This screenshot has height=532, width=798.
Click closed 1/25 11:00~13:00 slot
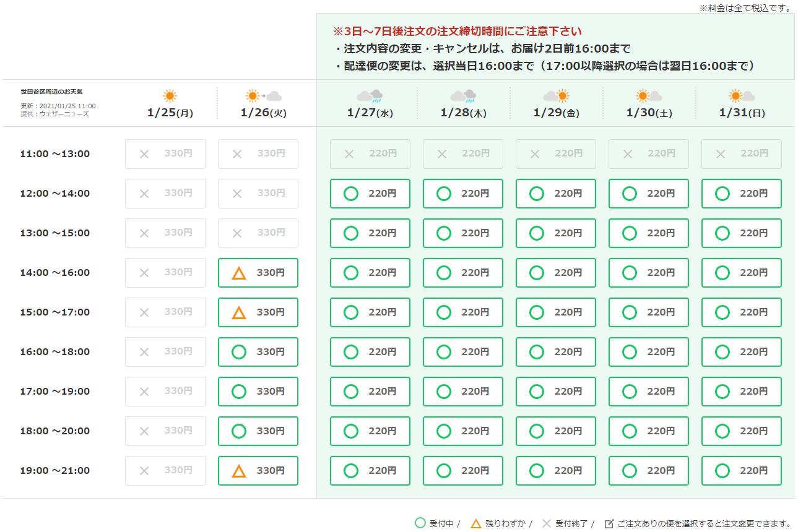165,154
